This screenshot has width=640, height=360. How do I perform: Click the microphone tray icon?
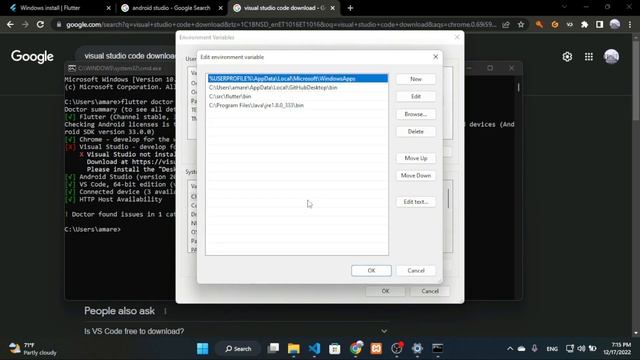534,349
